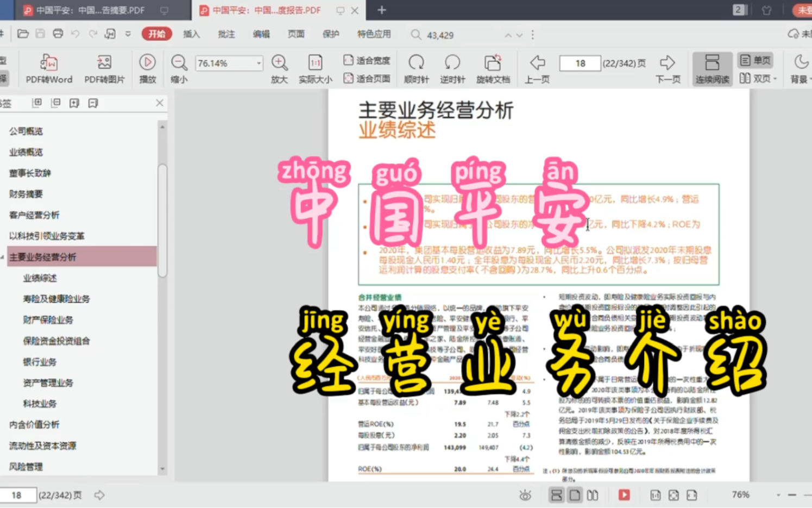This screenshot has width=812, height=508.
Task: Close the bookmarks side panel
Action: (x=160, y=103)
